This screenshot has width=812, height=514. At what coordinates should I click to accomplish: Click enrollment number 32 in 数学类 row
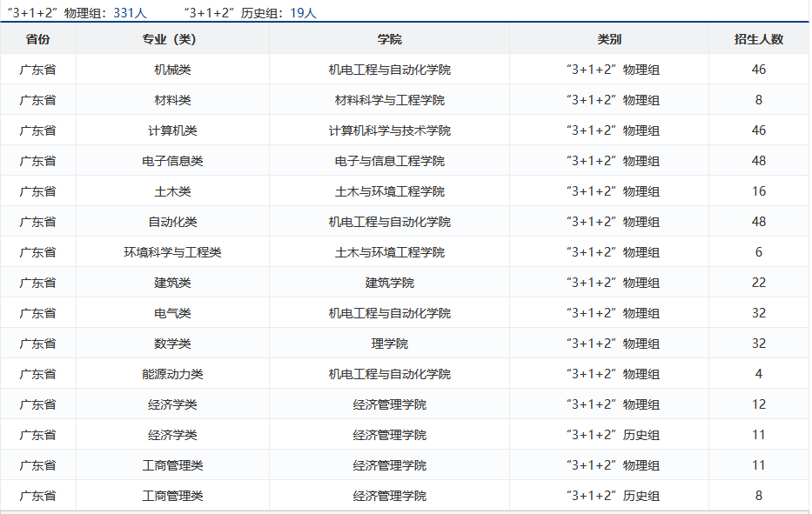click(759, 344)
